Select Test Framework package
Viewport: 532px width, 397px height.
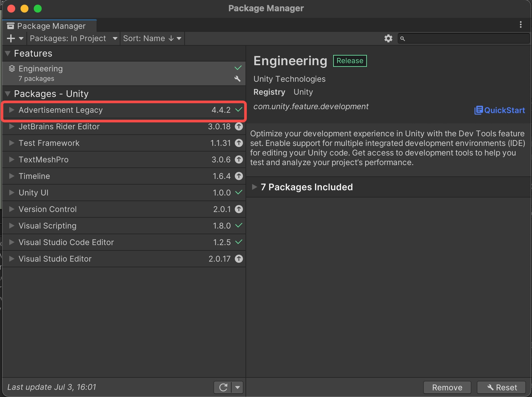point(124,143)
